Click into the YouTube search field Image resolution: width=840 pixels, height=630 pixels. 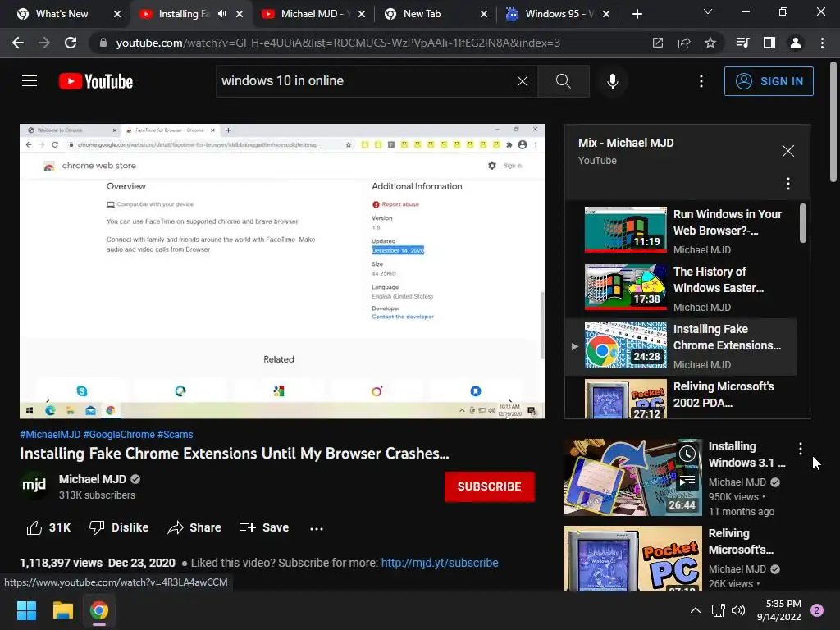coord(367,81)
